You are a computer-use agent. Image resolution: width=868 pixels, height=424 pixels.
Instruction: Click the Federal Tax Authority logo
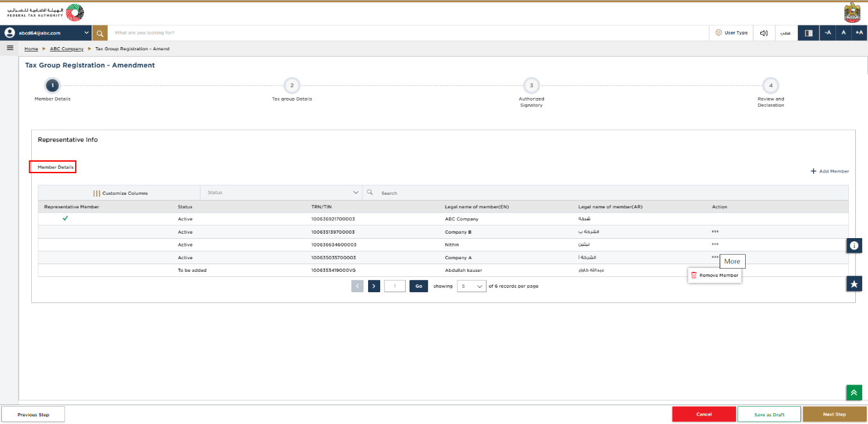[x=45, y=13]
